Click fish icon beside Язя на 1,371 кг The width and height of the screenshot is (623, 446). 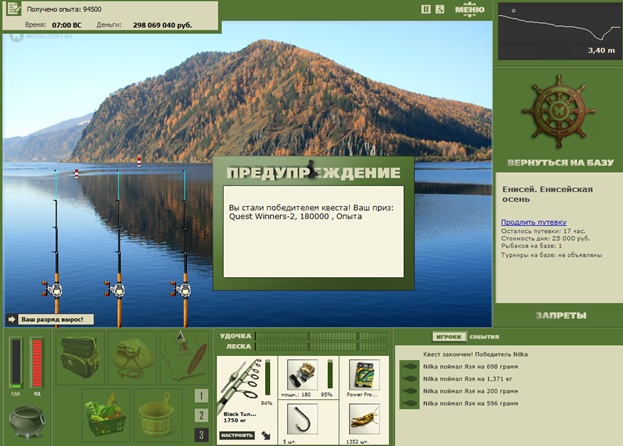pos(409,379)
